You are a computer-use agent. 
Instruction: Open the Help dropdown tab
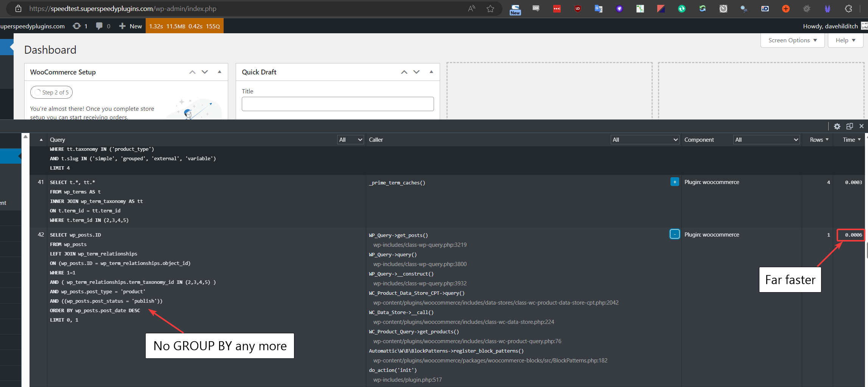845,40
